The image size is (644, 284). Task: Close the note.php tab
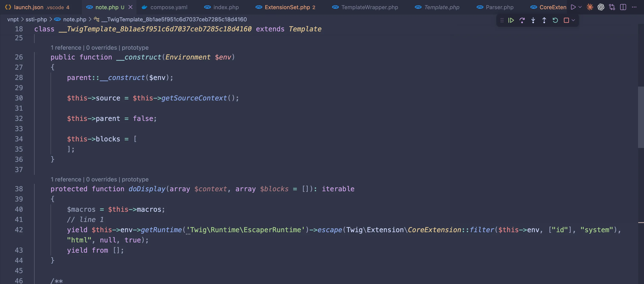coord(130,7)
